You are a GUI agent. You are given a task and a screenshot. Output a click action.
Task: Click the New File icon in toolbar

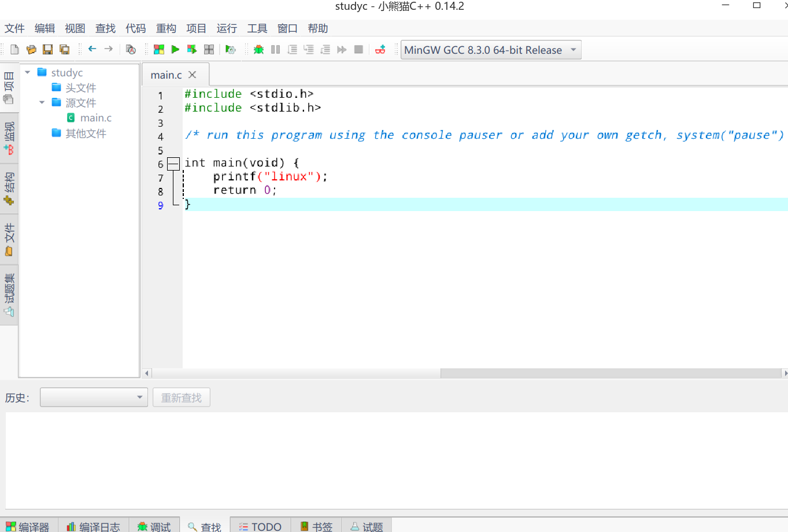(14, 50)
